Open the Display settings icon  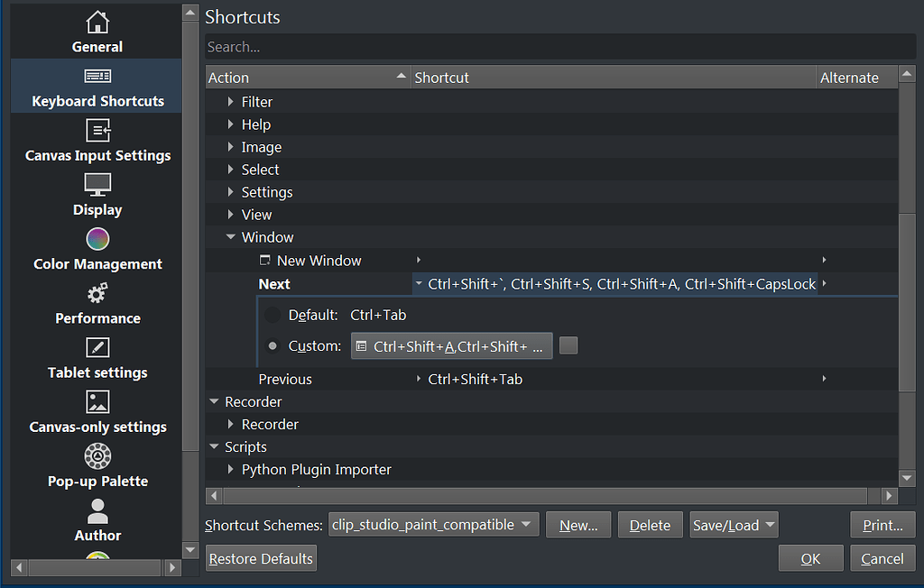[97, 186]
